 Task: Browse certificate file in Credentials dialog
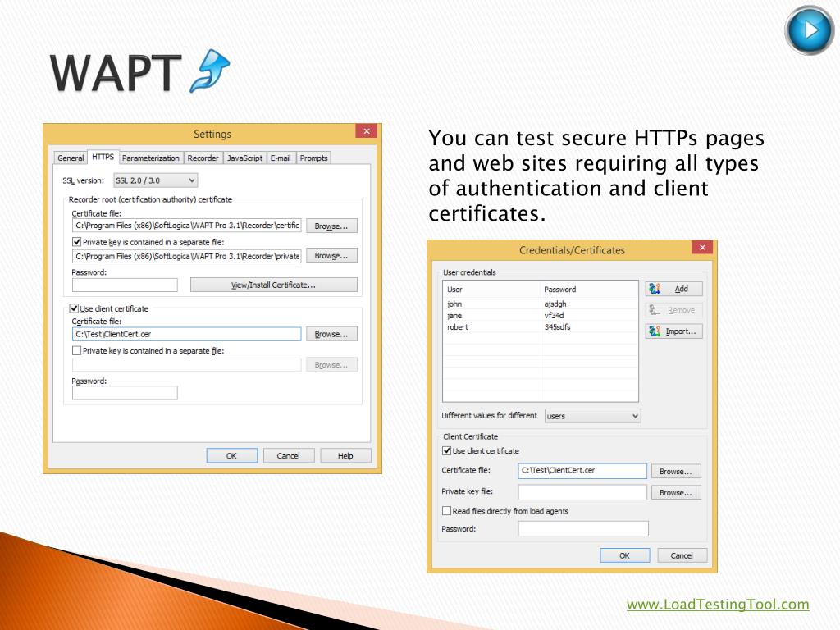(x=676, y=472)
